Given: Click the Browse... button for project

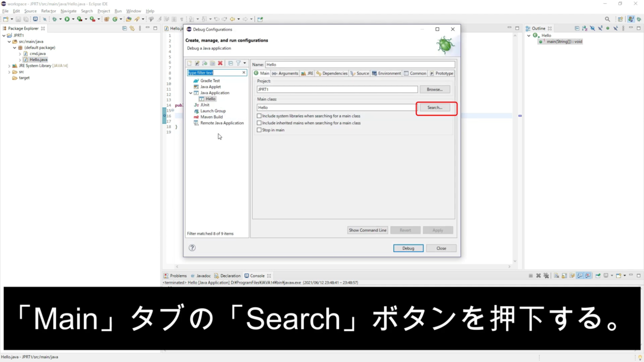Looking at the screenshot, I should pyautogui.click(x=435, y=90).
